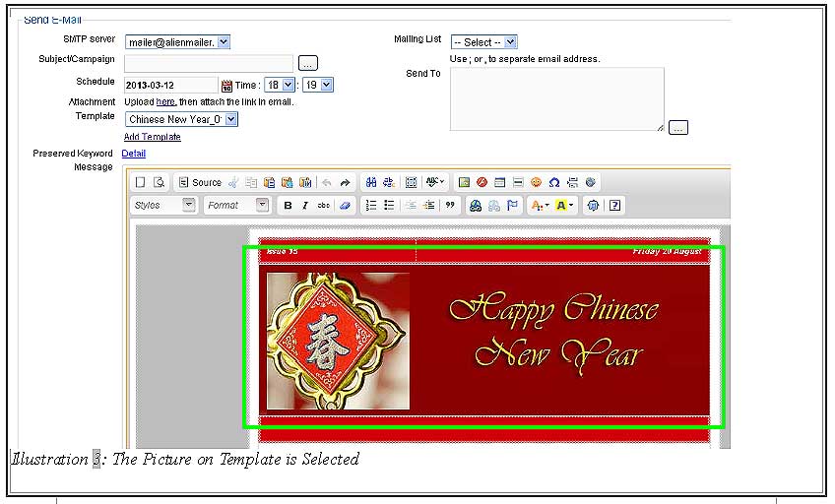Click the Unlink icon
Viewport: 835px width, 504px height.
coord(493,206)
